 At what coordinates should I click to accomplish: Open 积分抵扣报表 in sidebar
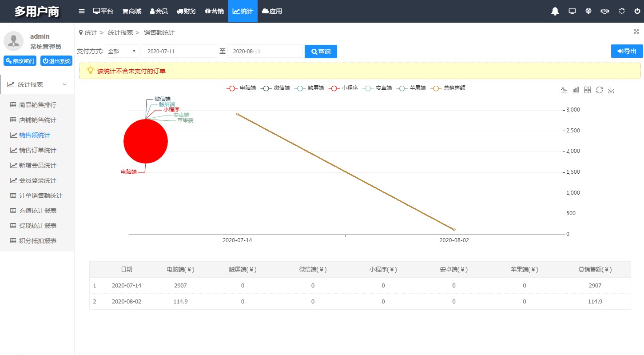(x=37, y=241)
